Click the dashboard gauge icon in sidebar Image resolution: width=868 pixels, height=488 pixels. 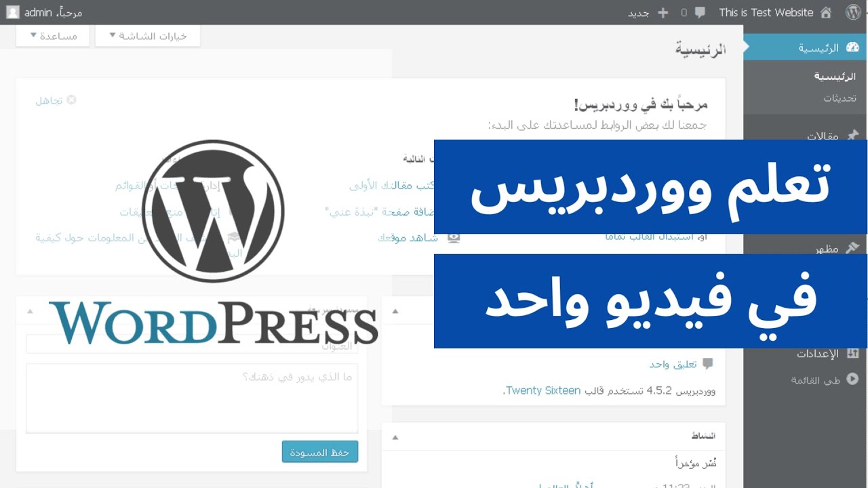click(x=852, y=47)
